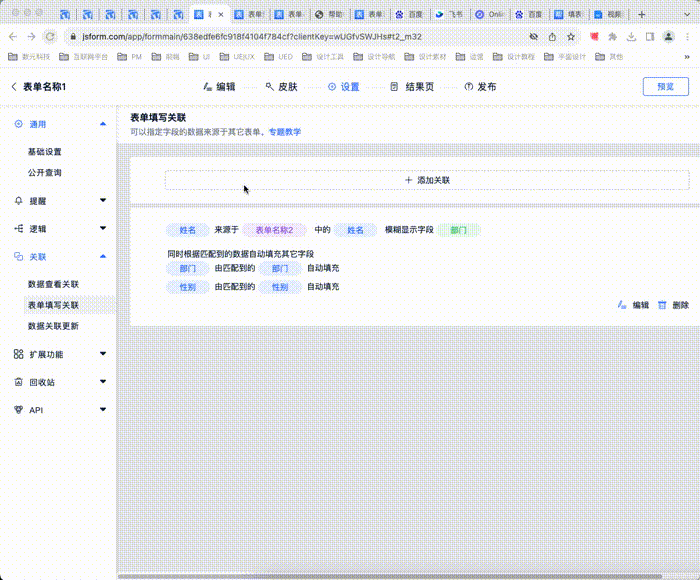Click the 回收站 recycle bin icon
This screenshot has height=580, width=700.
click(18, 382)
